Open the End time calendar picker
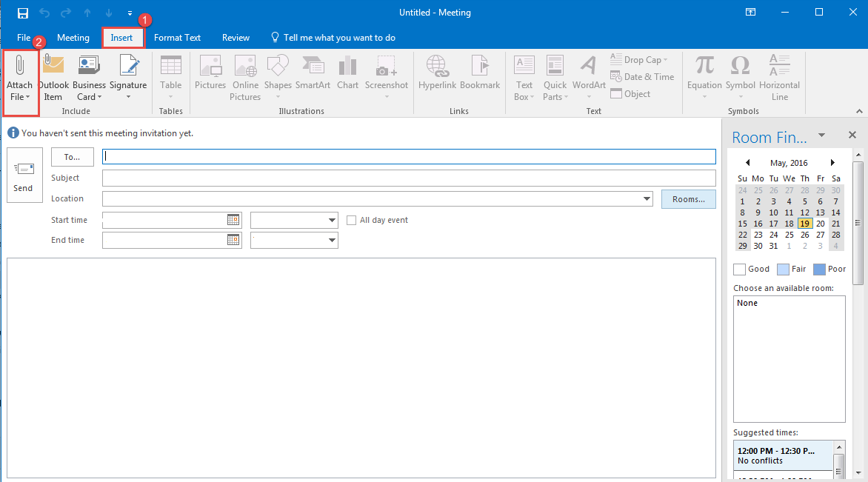Screen dimensions: 868x482 point(233,240)
